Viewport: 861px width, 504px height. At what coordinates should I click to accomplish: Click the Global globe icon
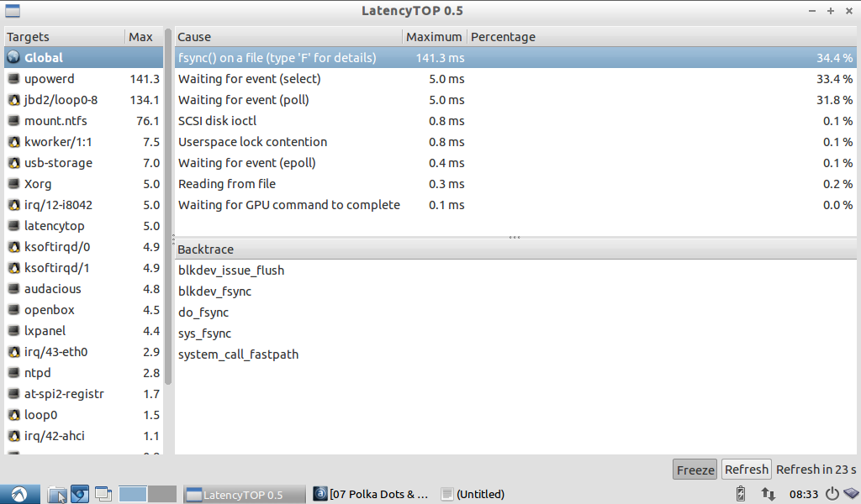pos(13,58)
